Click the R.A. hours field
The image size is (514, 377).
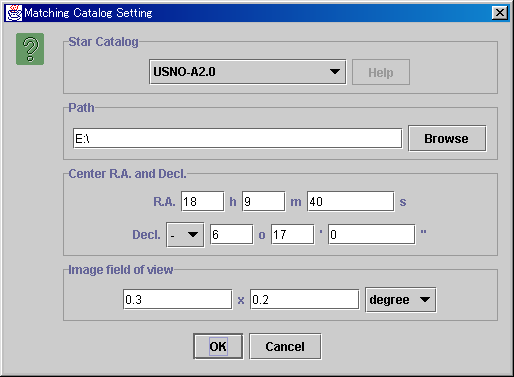202,201
